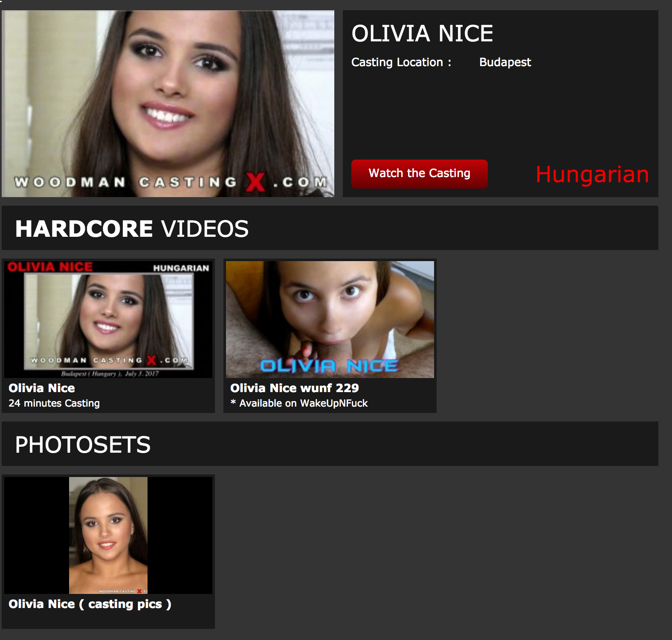Click the OLIVIA NICE page heading

click(422, 34)
